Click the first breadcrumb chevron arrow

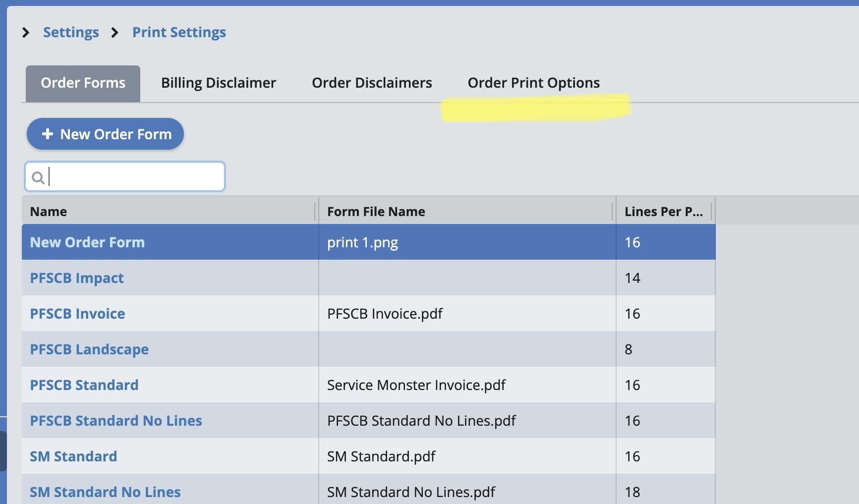26,33
